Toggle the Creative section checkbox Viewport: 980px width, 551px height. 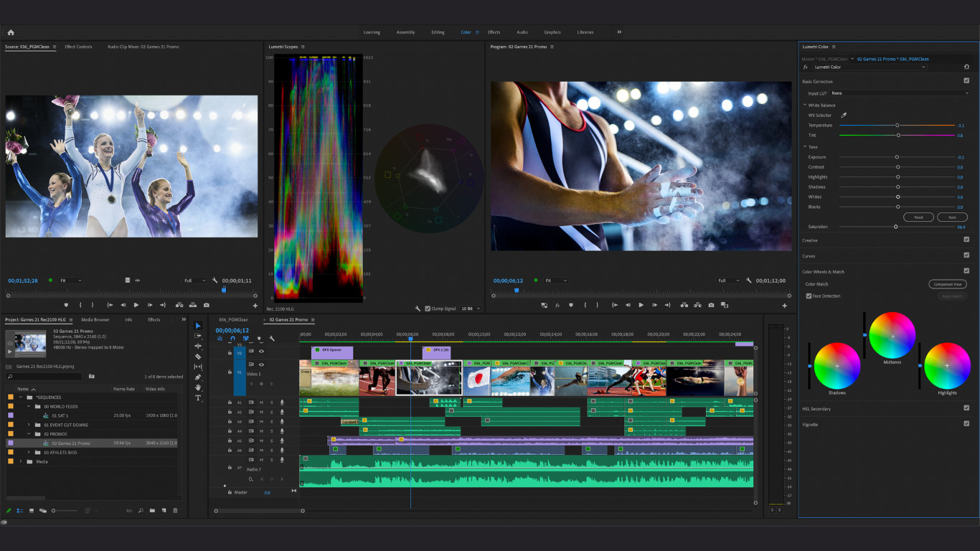click(966, 240)
